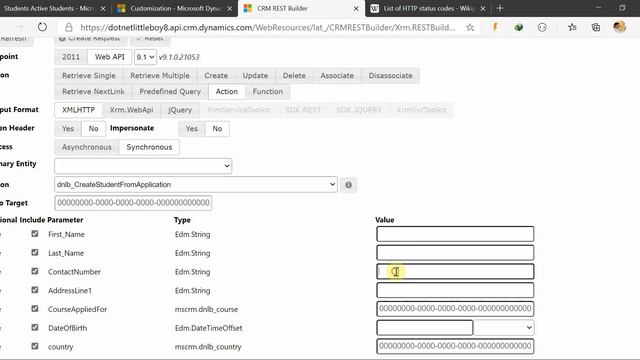
Task: Uncheck include for country parameter
Action: 35,346
